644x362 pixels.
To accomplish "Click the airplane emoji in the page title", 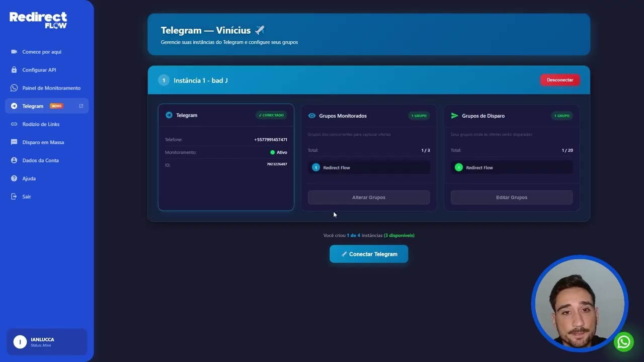I will point(260,30).
